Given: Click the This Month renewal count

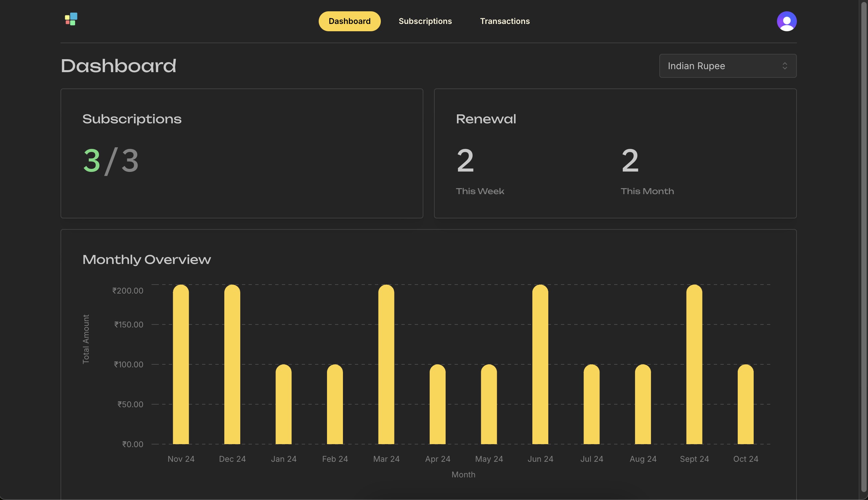Looking at the screenshot, I should pyautogui.click(x=630, y=161).
